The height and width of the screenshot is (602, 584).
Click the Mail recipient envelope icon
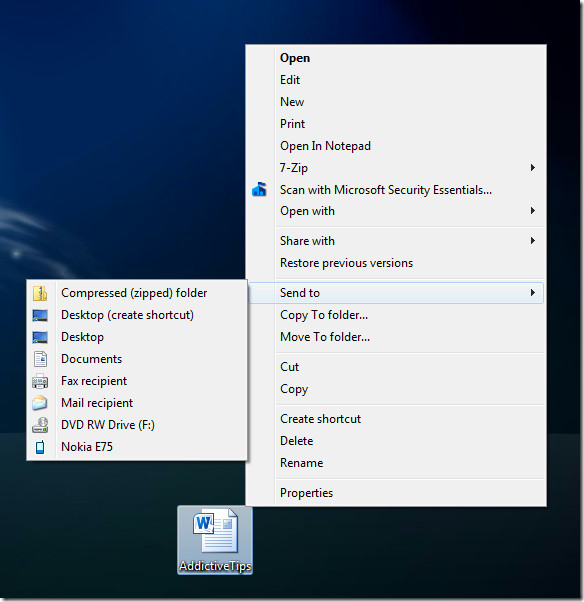pyautogui.click(x=40, y=403)
